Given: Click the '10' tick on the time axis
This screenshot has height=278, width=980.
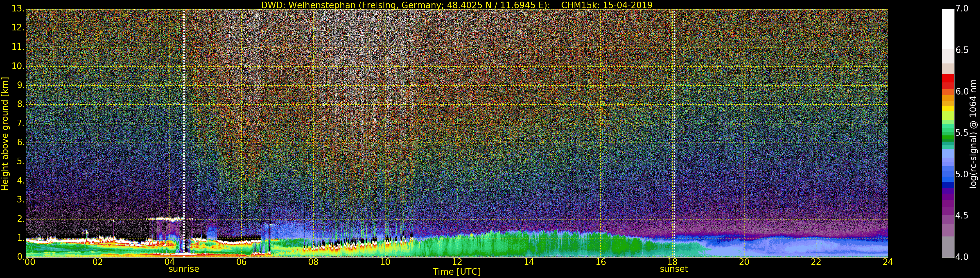Looking at the screenshot, I should 385,262.
